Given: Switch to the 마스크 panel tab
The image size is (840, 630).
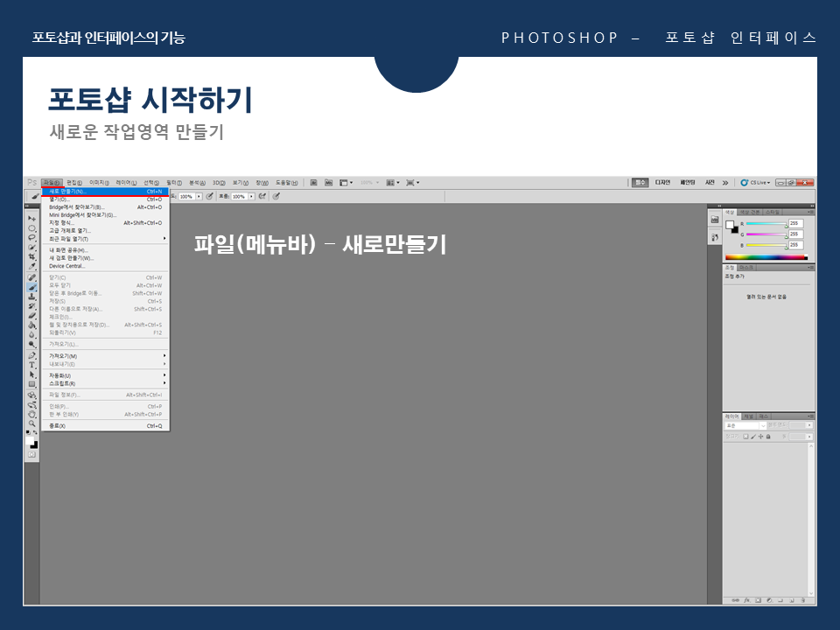Looking at the screenshot, I should coord(746,268).
